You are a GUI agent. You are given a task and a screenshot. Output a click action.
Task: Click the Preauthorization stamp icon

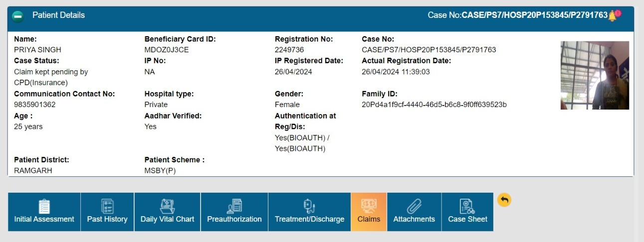tap(234, 206)
